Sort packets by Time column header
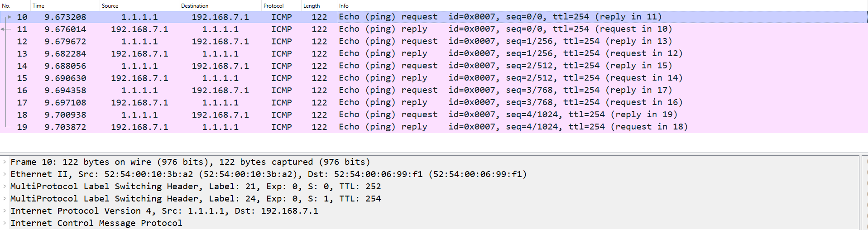Screen dimensions: 868x230 (63, 5)
